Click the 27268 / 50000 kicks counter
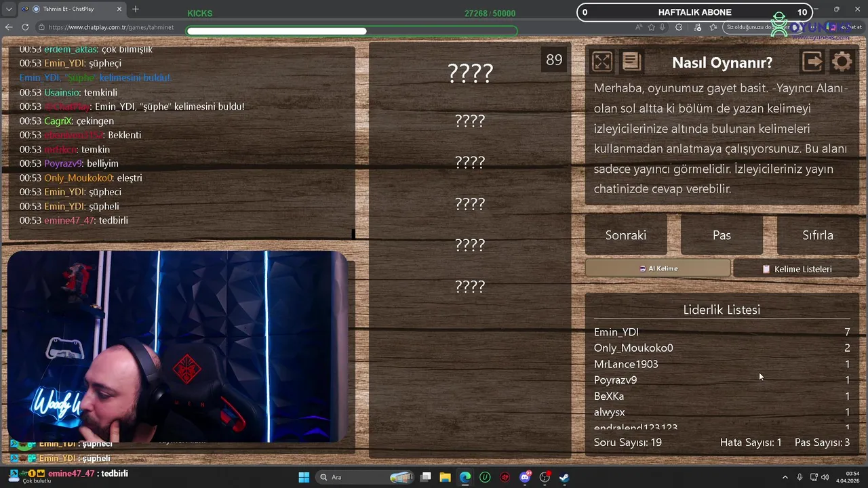Viewport: 868px width, 488px height. point(490,13)
